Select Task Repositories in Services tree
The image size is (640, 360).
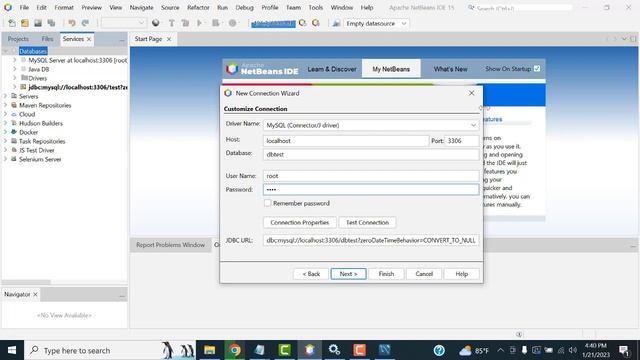pyautogui.click(x=42, y=141)
